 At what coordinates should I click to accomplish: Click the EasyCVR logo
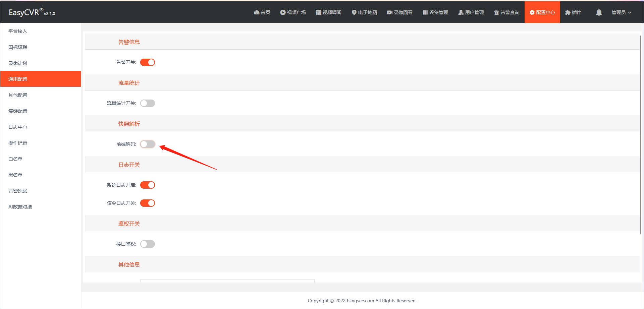click(x=32, y=12)
